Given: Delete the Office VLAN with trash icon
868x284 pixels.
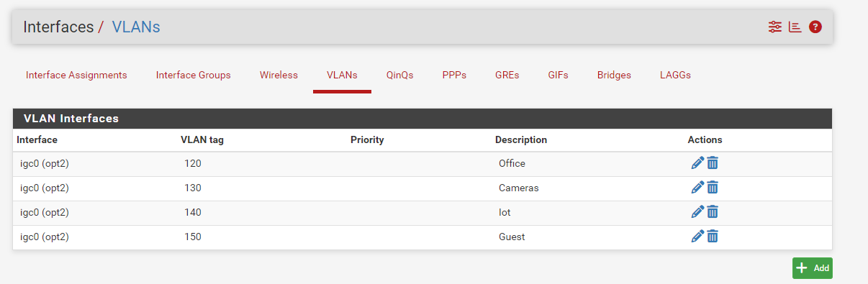Looking at the screenshot, I should coord(713,163).
